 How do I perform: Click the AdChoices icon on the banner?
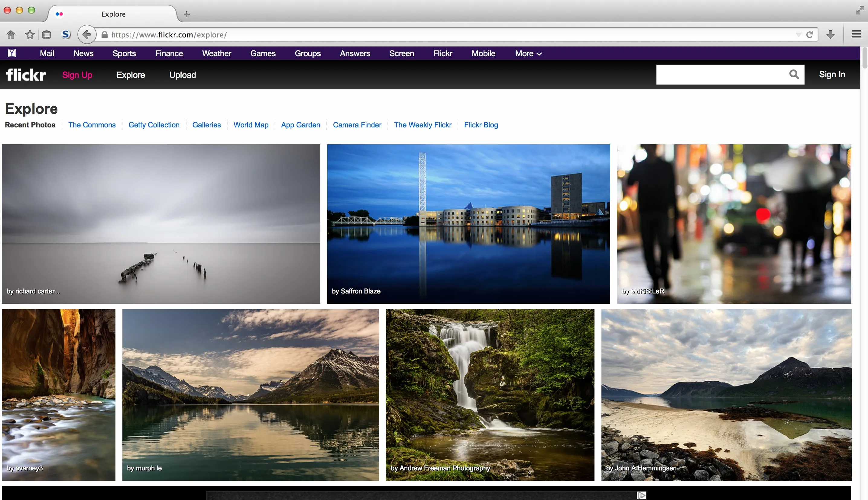click(641, 495)
